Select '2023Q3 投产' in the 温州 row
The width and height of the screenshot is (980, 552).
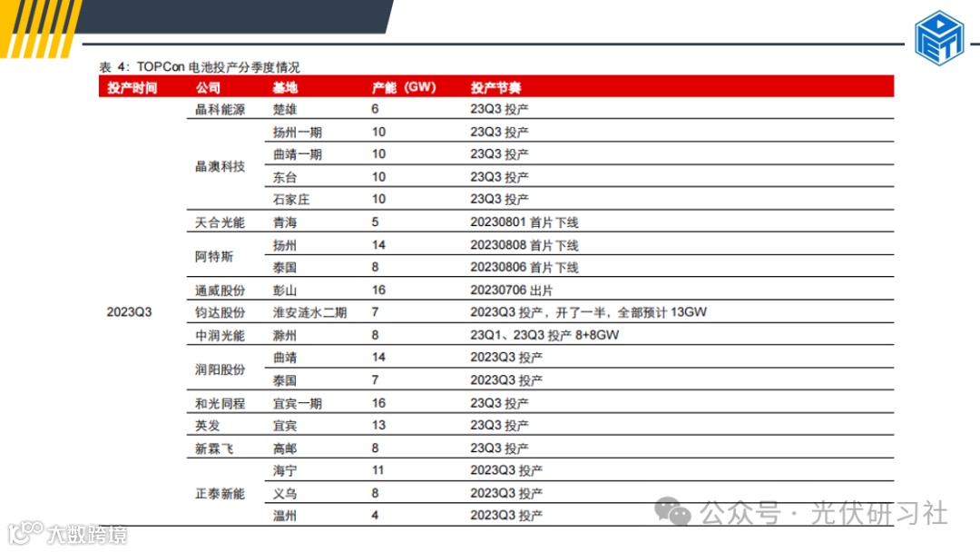pos(506,517)
